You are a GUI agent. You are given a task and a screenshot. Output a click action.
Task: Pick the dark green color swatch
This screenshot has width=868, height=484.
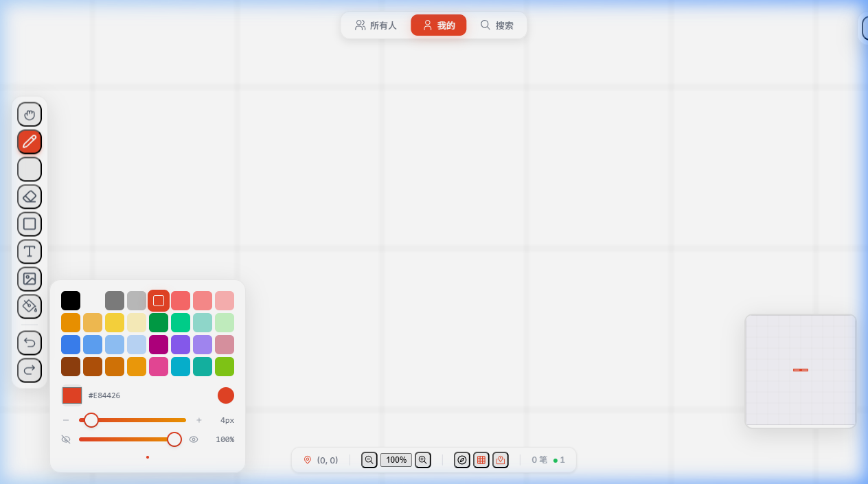159,323
